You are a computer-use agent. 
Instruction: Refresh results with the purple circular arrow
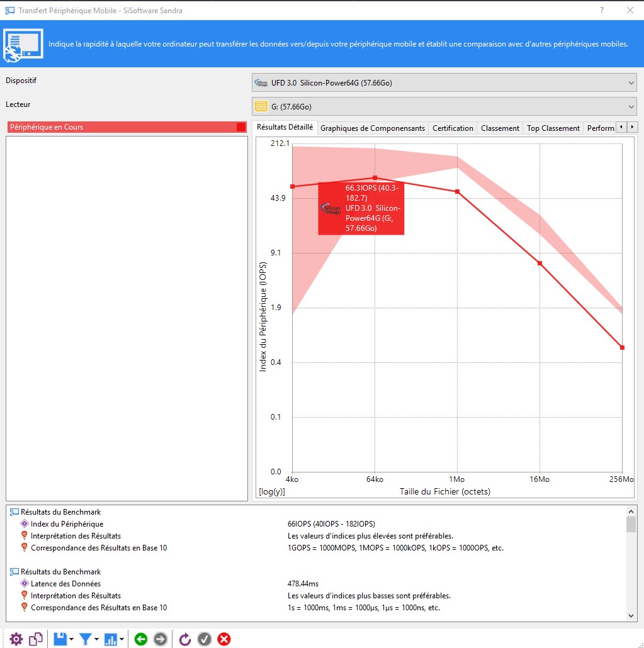point(185,639)
